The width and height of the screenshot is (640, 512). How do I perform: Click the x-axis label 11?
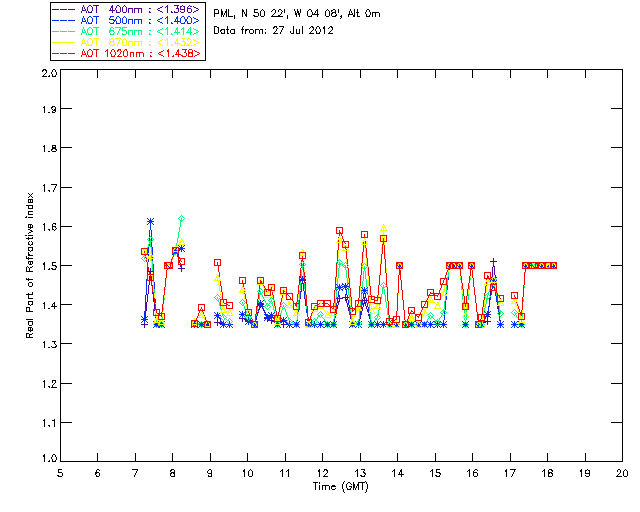point(285,473)
